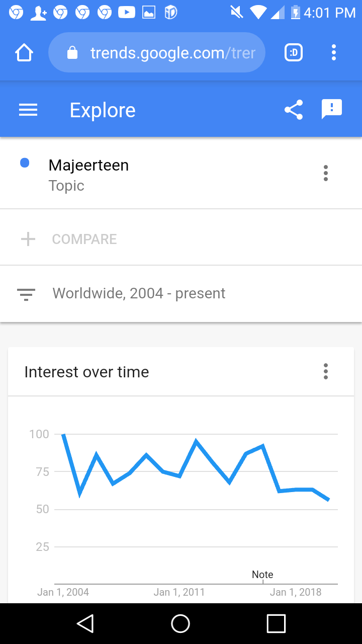Tap the plus icon beside COMPARE
362x644 pixels.
click(28, 239)
